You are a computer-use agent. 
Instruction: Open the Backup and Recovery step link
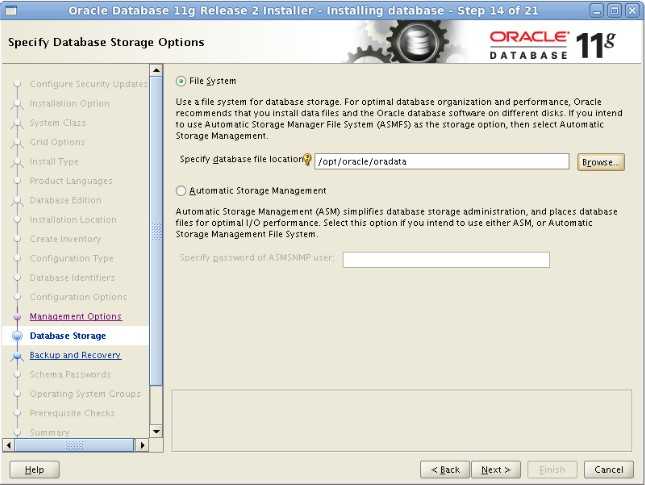pyautogui.click(x=75, y=355)
